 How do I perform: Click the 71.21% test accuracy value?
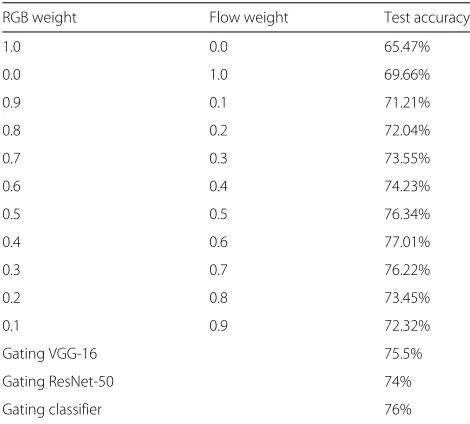[407, 103]
